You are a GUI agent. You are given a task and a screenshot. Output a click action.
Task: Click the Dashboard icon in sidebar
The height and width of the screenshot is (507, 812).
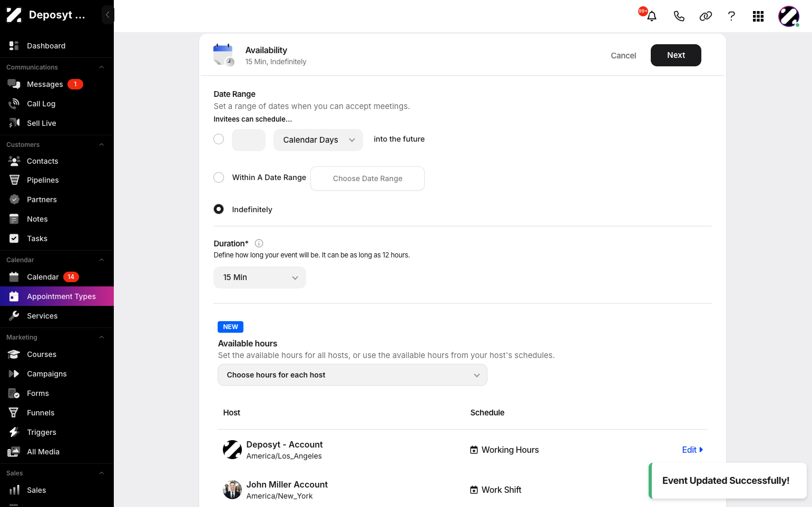(14, 46)
